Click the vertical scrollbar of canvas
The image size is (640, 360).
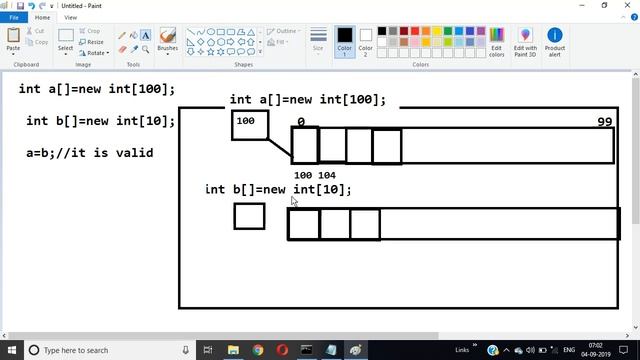tap(636, 150)
